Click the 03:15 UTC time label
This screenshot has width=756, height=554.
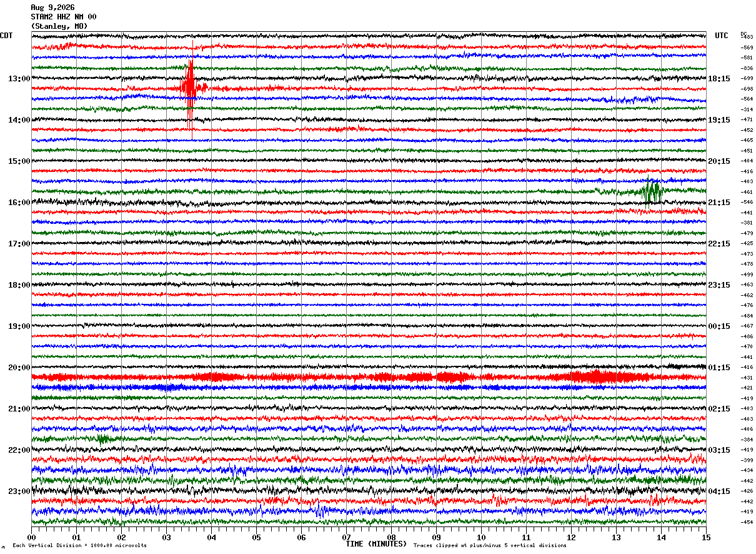(x=719, y=450)
